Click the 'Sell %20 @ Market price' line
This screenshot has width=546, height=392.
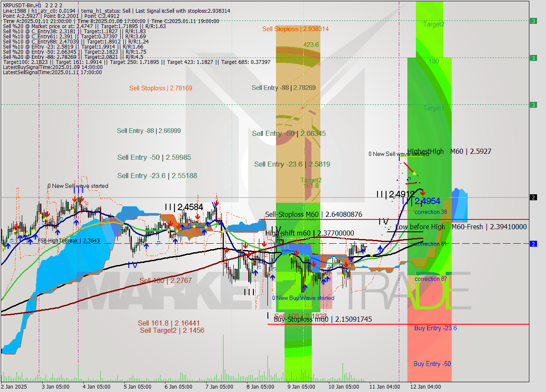click(84, 26)
